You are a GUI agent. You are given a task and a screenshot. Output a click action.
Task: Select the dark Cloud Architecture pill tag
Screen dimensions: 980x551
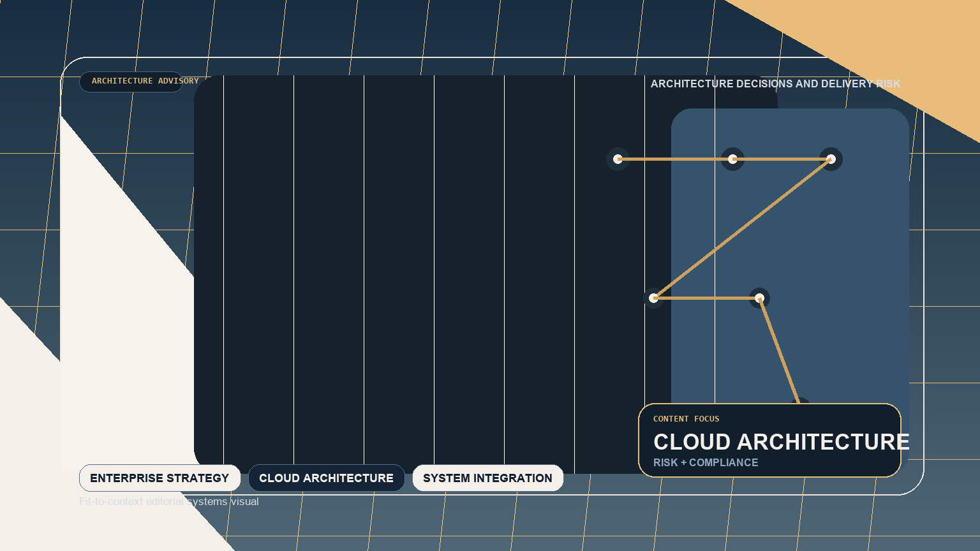coord(326,478)
